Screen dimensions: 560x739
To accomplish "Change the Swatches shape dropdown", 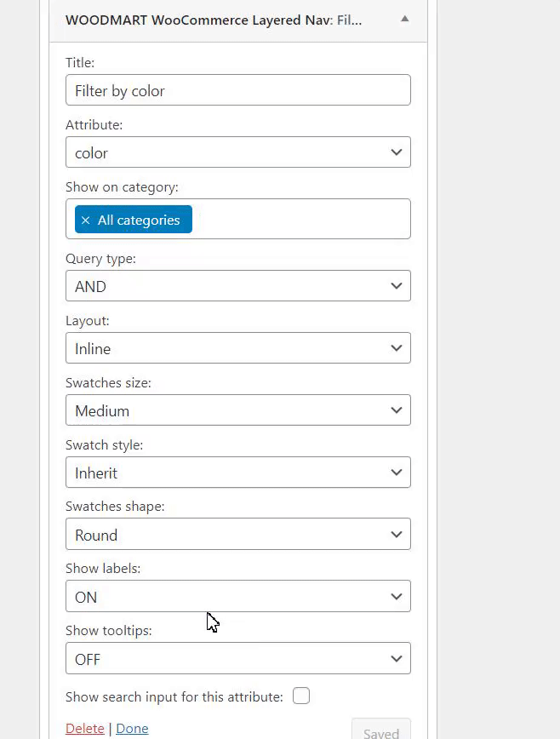I will click(237, 535).
